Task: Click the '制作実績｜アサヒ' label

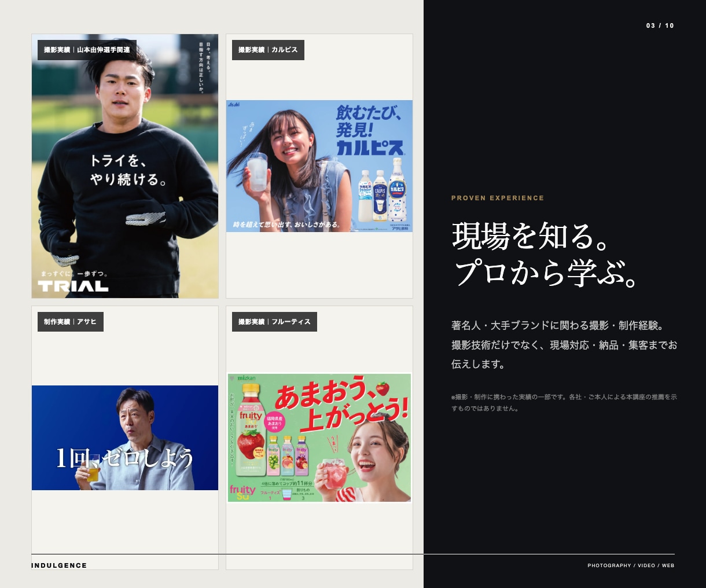Action: 71,322
